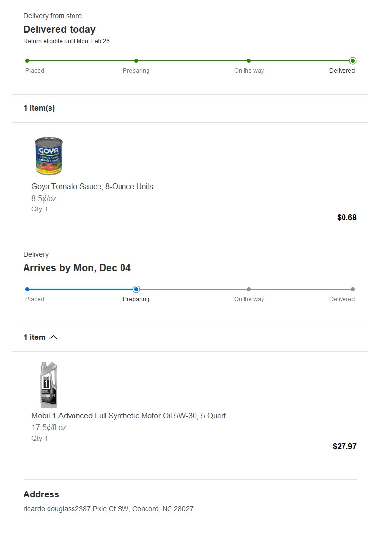Open Mobil 1 Advanced Full Synthetic Motor Oil title
This screenshot has height=546, width=392.
pos(128,416)
